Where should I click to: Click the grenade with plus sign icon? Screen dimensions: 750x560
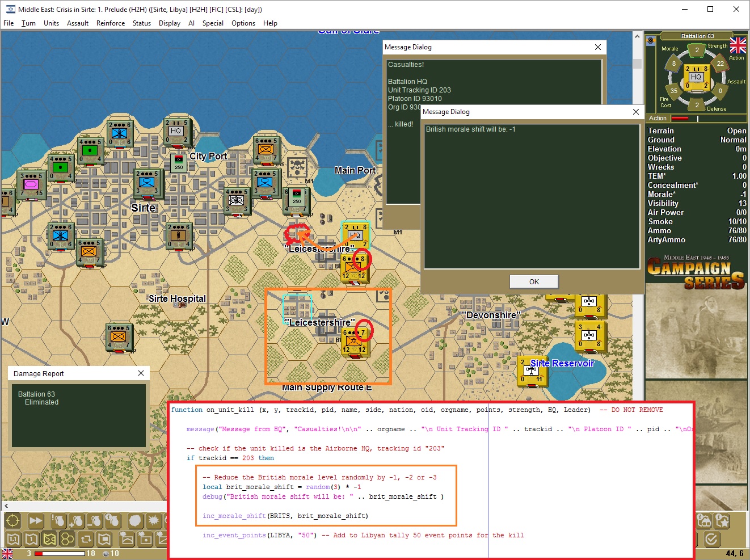pyautogui.click(x=77, y=520)
